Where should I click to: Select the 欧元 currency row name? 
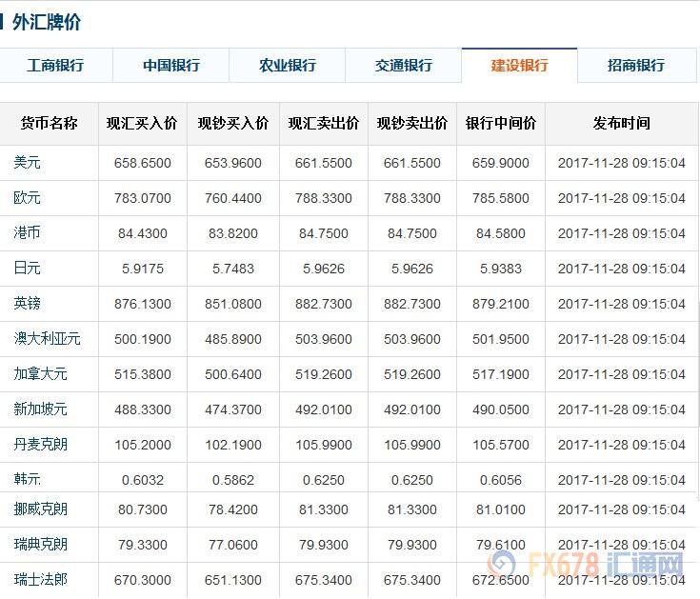27,197
